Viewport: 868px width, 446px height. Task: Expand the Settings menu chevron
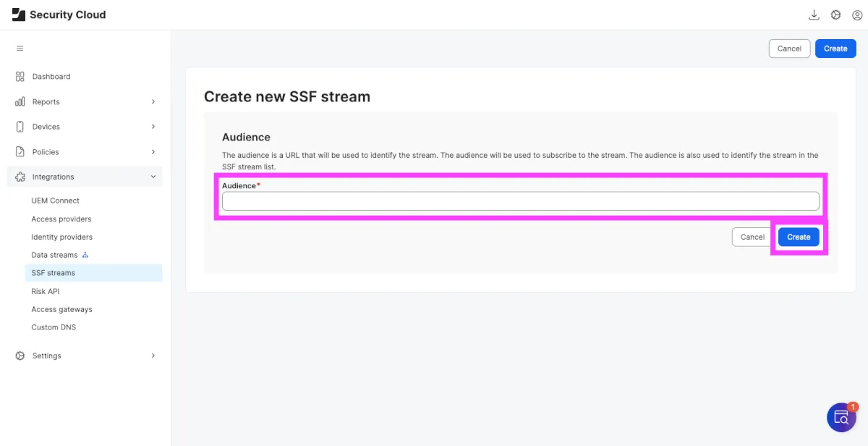click(153, 355)
